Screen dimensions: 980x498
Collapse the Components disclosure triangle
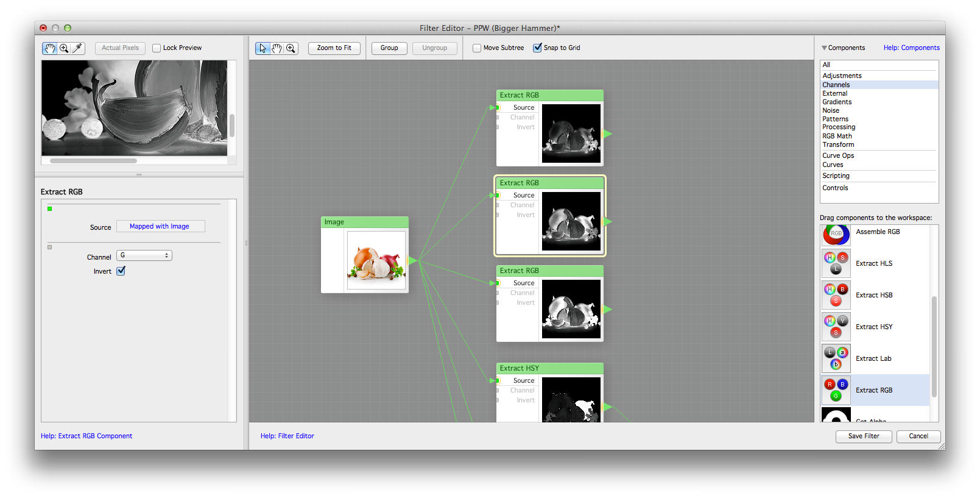tap(824, 48)
